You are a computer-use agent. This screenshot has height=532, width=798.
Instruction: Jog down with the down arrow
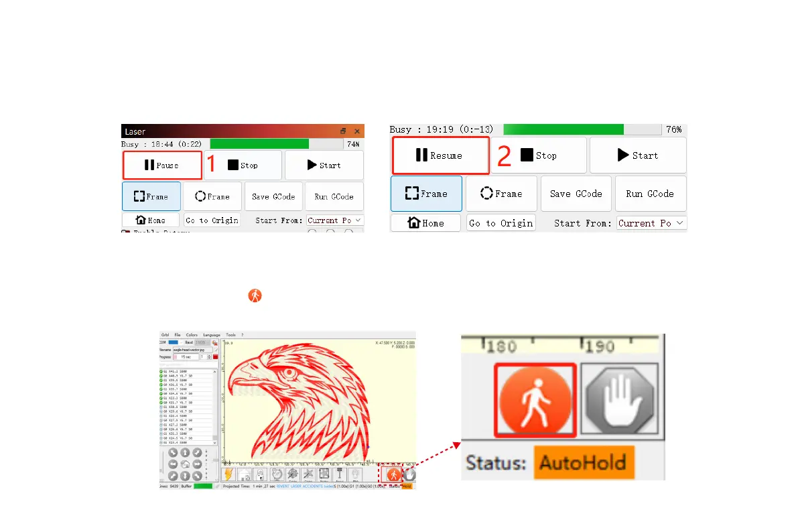[x=185, y=476]
